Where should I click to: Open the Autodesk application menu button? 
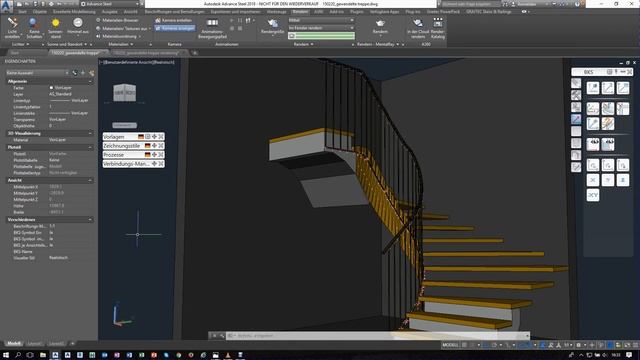pyautogui.click(x=6, y=7)
